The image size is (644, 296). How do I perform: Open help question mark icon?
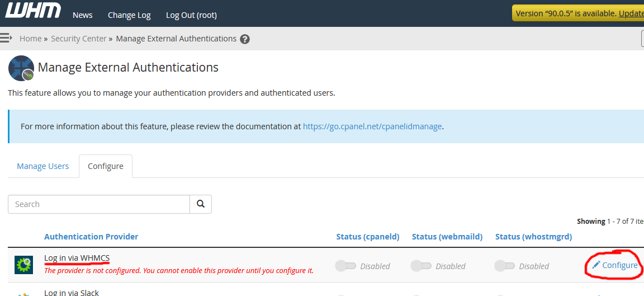click(245, 39)
